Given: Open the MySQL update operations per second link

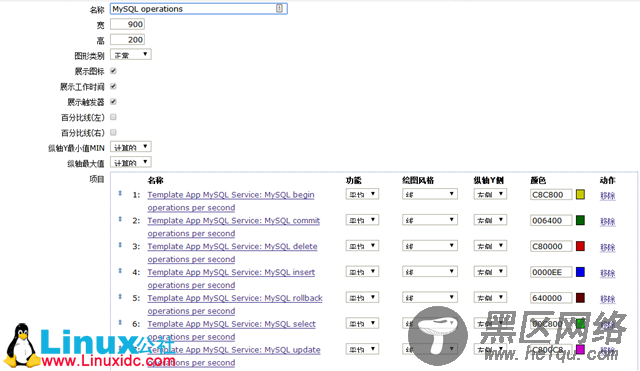Looking at the screenshot, I should pos(234,356).
